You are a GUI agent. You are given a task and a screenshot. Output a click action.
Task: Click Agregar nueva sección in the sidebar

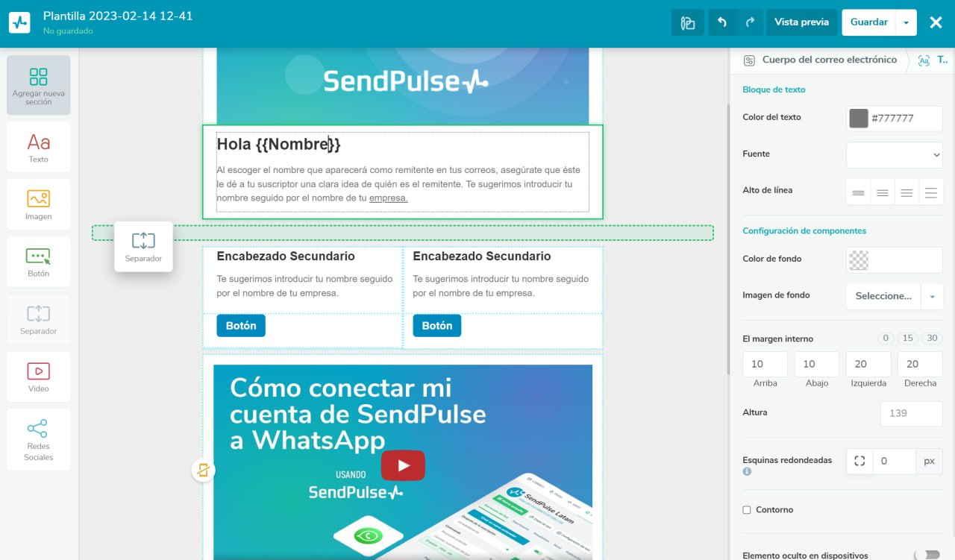[38, 84]
